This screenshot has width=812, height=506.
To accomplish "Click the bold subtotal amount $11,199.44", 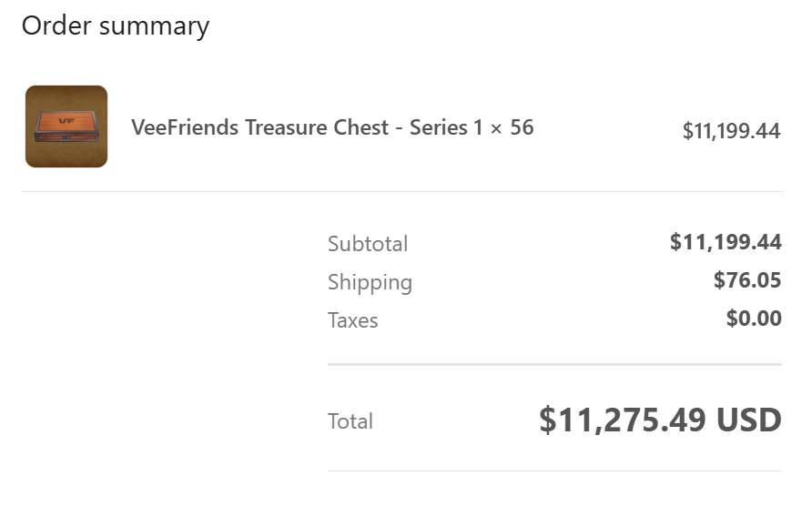I will [x=726, y=242].
